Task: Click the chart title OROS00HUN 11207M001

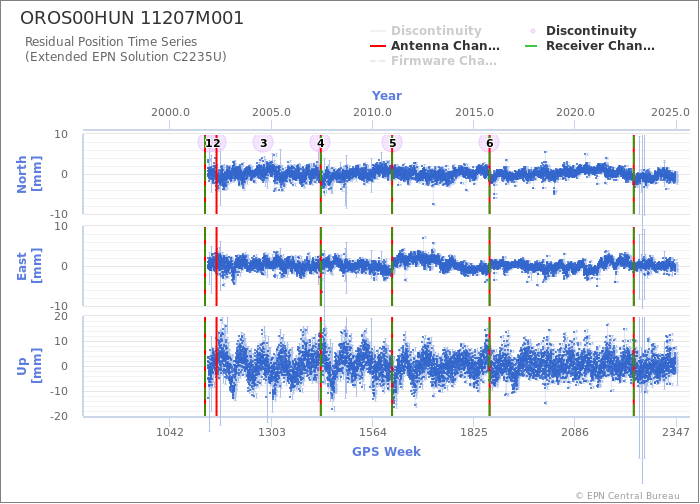Action: coord(132,18)
